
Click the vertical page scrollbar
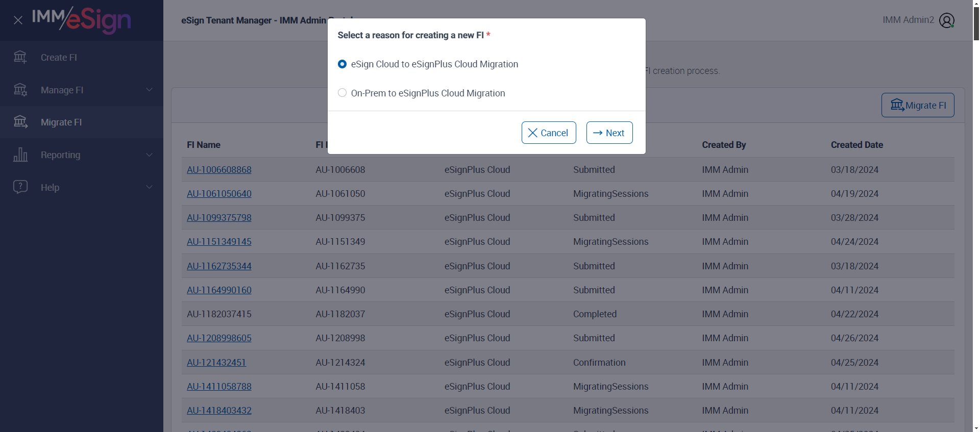976,204
